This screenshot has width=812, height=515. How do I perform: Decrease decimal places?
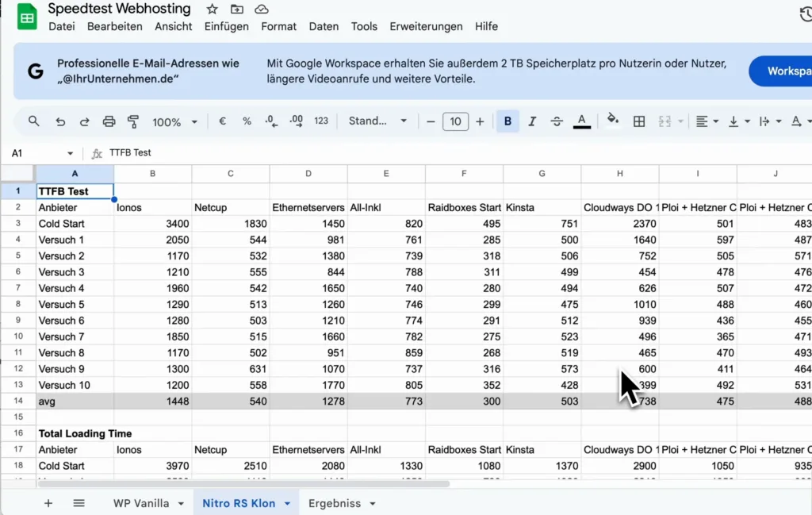pos(271,121)
